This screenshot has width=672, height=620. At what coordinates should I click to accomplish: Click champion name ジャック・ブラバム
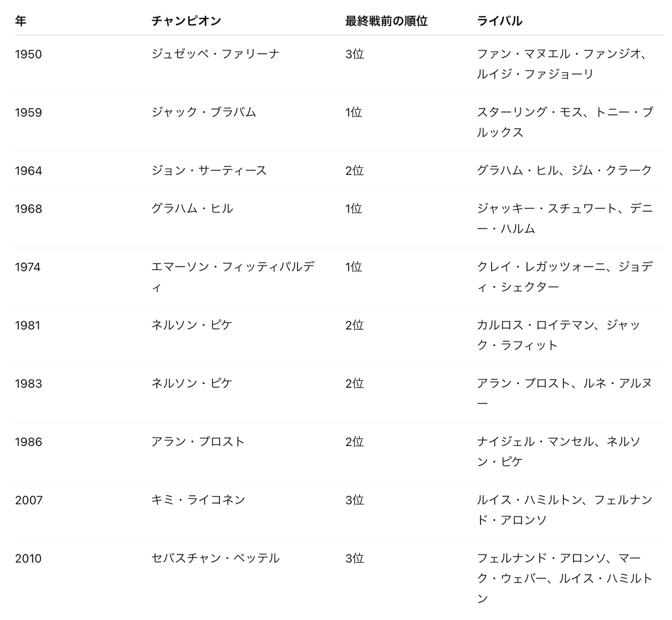click(x=204, y=112)
